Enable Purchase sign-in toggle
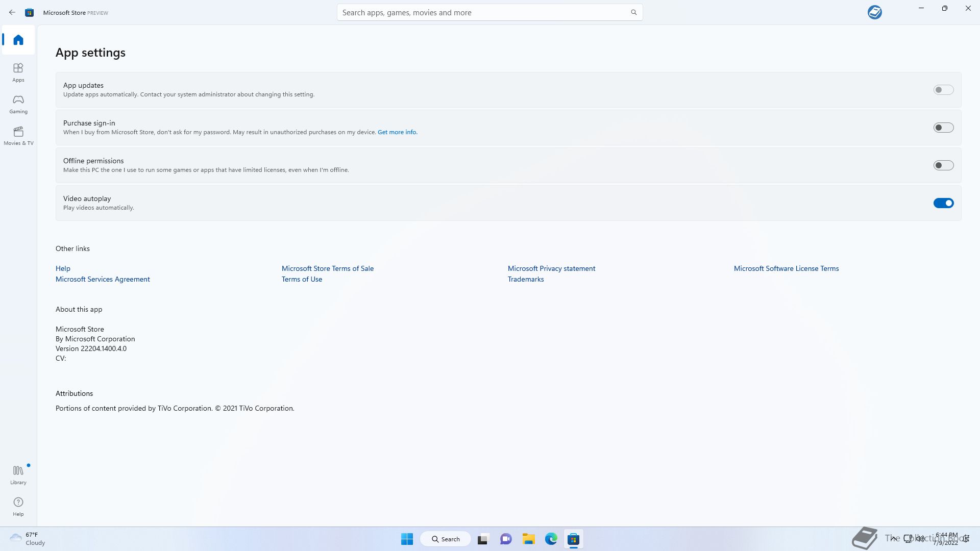Screen dimensions: 980x551 point(943,128)
